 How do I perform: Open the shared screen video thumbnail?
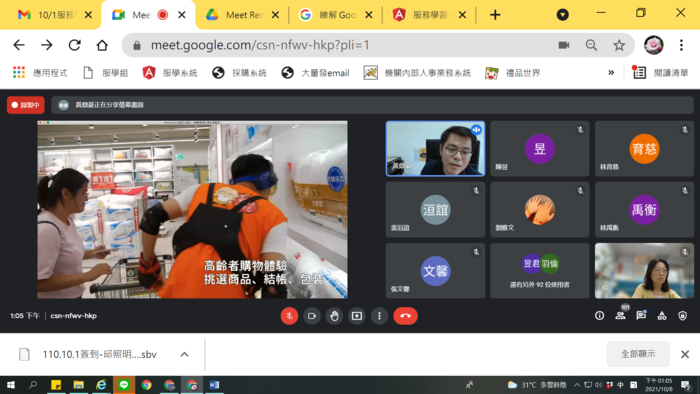pyautogui.click(x=192, y=210)
